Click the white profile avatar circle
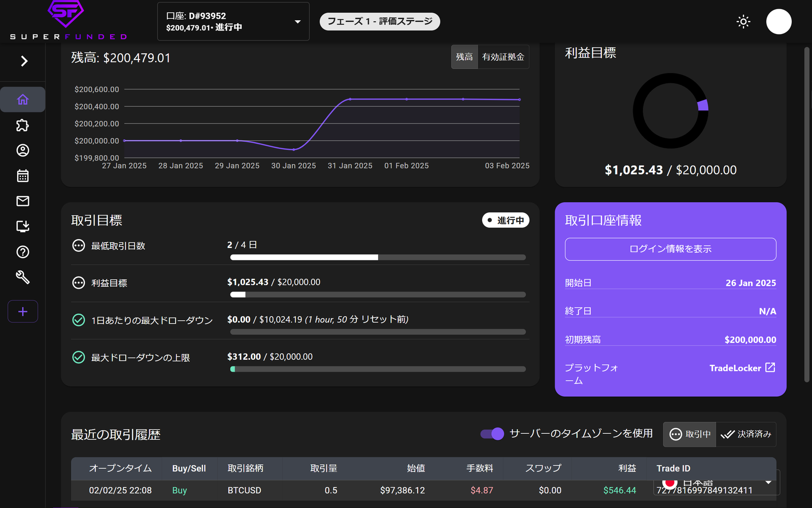Screen dimensions: 812x508 tap(779, 21)
